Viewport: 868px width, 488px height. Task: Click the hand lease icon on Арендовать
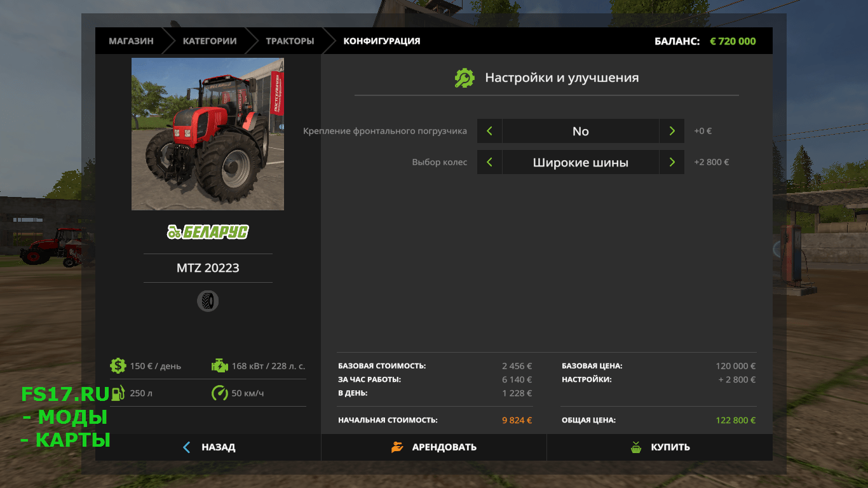point(397,447)
